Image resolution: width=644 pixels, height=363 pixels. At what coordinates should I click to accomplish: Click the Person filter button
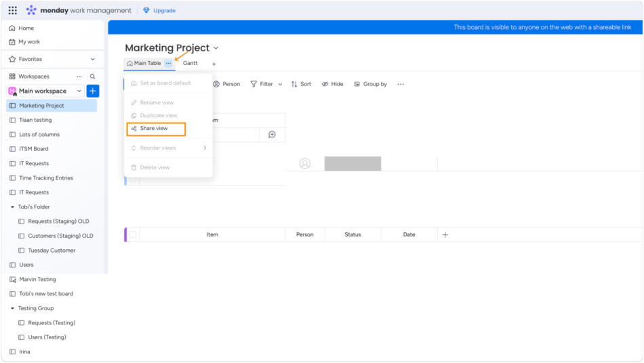pyautogui.click(x=226, y=84)
